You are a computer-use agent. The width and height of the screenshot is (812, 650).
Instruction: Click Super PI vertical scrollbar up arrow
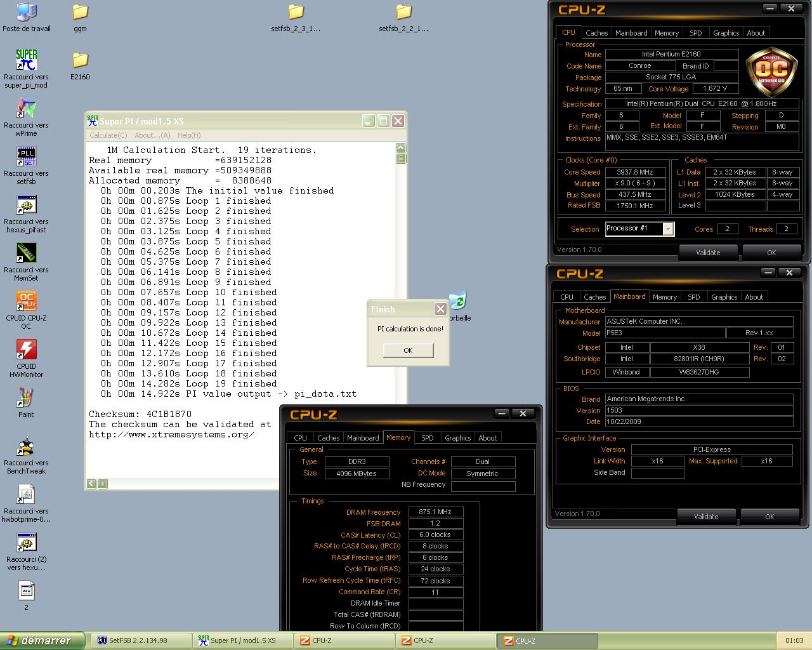click(401, 147)
